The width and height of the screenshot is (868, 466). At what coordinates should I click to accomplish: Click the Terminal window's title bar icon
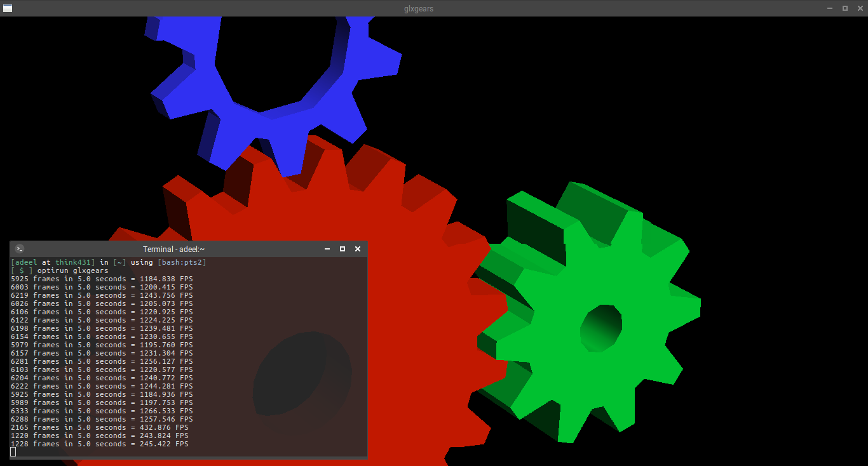(20, 249)
